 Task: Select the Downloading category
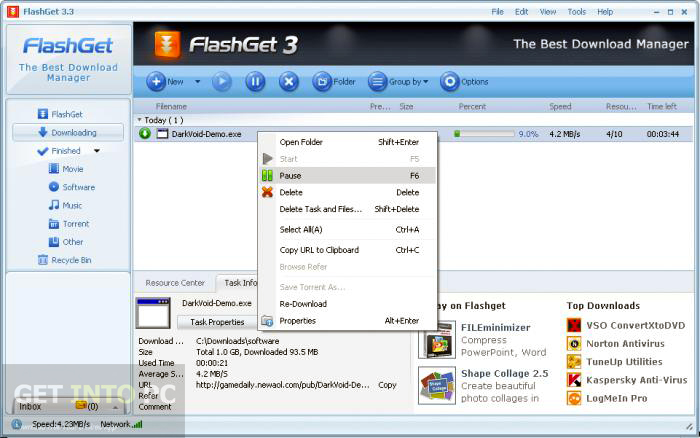click(x=68, y=133)
